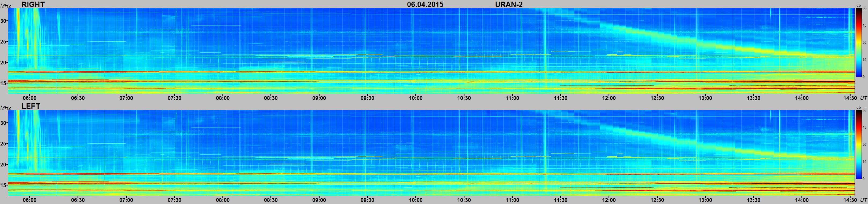Click the 20 MHz tick in RIGHT panel

[x=3, y=63]
